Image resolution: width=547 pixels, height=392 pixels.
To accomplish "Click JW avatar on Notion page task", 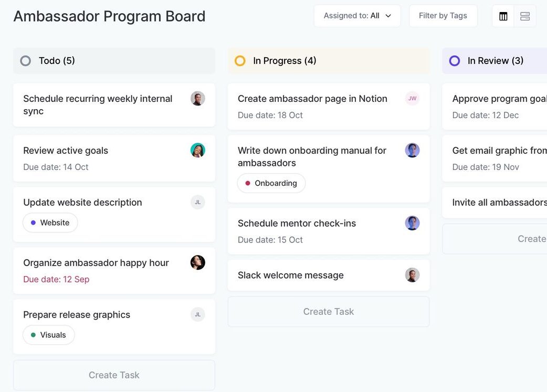I will (412, 99).
